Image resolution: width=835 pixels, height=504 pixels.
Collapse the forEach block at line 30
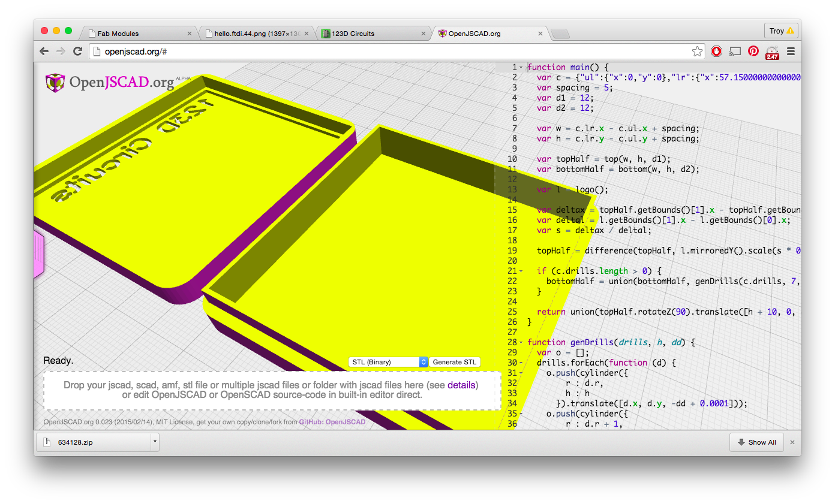pyautogui.click(x=521, y=363)
